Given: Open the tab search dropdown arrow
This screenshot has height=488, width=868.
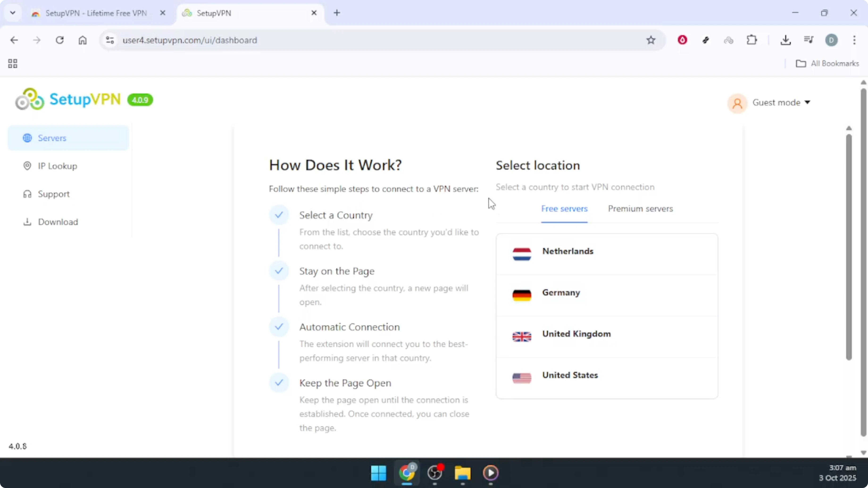Looking at the screenshot, I should point(13,13).
